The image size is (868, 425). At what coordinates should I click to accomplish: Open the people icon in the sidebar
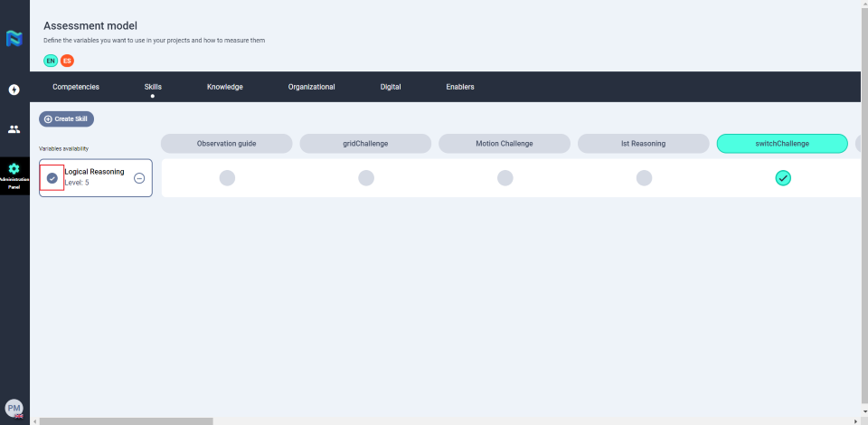coord(14,129)
